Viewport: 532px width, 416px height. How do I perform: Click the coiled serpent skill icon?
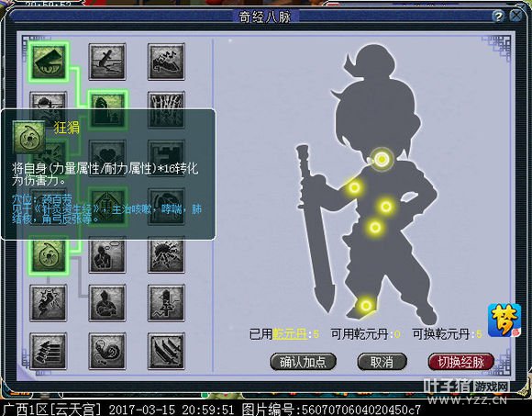107,351
